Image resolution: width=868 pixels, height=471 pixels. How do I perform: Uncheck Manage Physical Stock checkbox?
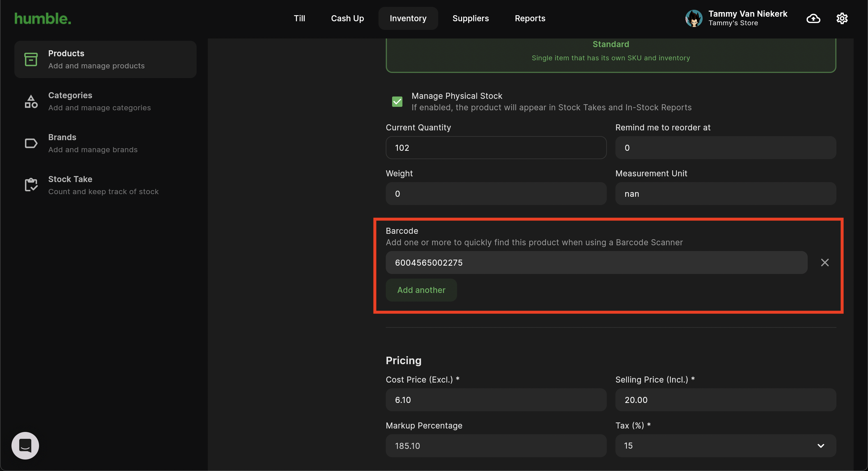pos(397,101)
